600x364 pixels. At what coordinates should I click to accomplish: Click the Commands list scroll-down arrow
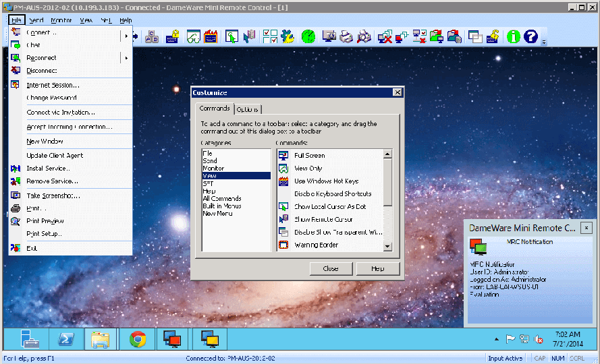(x=387, y=247)
